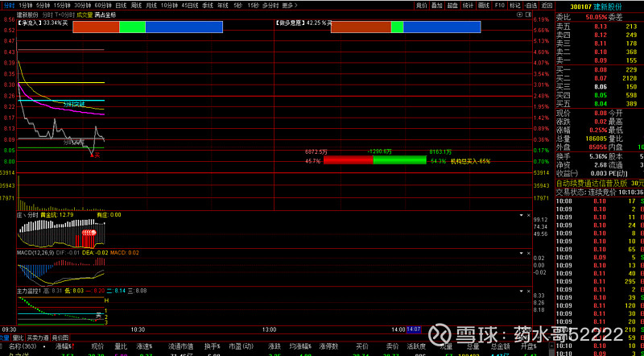Screen dimensions: 644x356
Task: Select the 1分钟 period tab
Action: pos(25,6)
